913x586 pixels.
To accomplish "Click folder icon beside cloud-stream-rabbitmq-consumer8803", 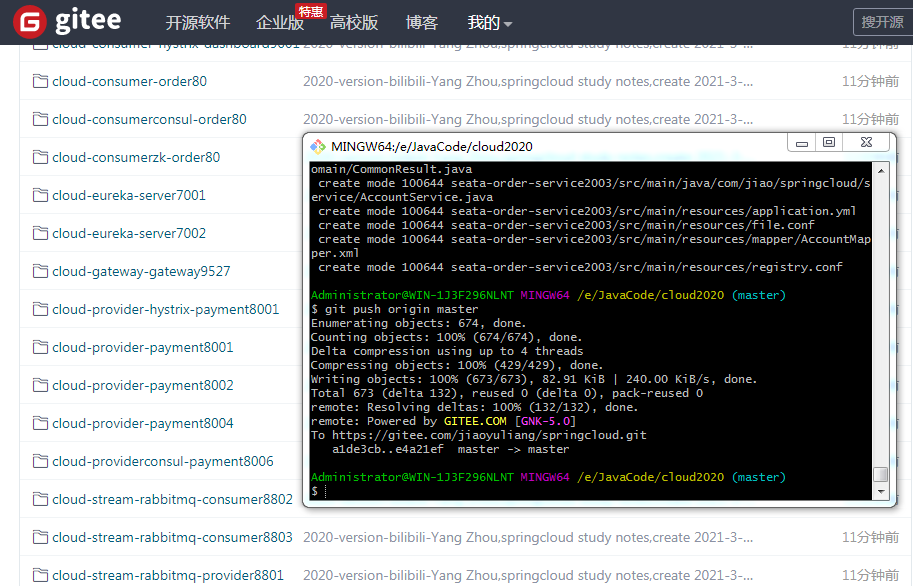I will click(x=40, y=537).
